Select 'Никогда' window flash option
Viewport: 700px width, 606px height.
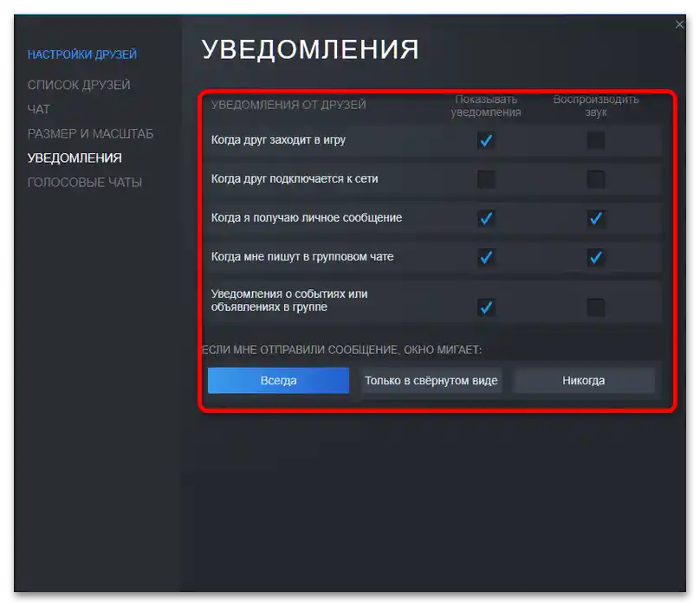[x=584, y=381]
